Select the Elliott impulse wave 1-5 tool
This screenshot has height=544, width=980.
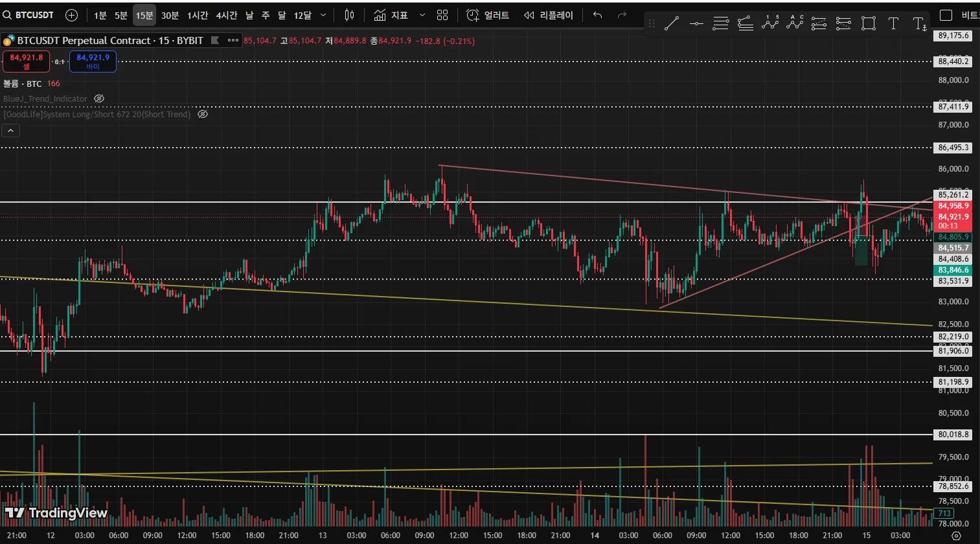pos(770,24)
